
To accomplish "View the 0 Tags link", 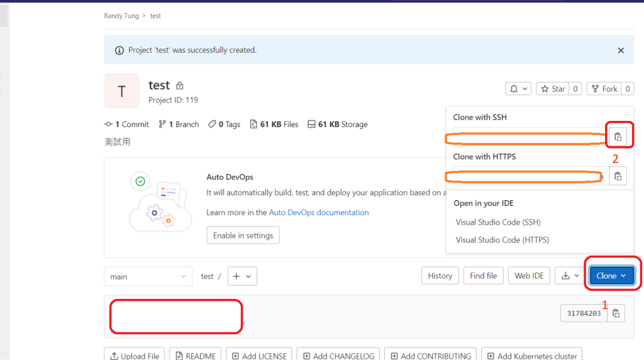I will point(225,124).
